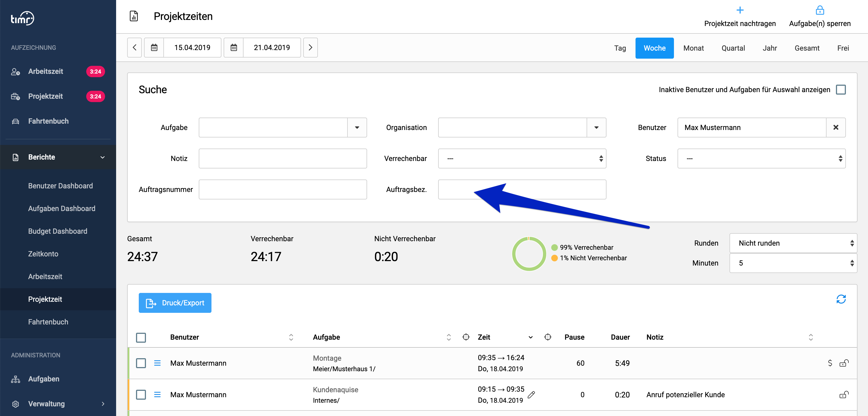868x416 pixels.
Task: Click the dollar billable icon on Montage row
Action: coord(830,363)
